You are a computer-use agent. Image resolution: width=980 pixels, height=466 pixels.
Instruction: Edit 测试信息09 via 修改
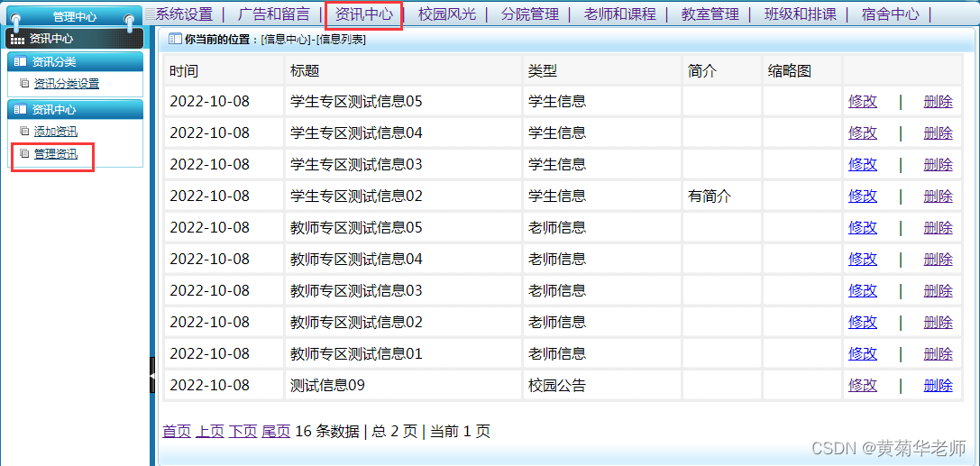pyautogui.click(x=863, y=386)
